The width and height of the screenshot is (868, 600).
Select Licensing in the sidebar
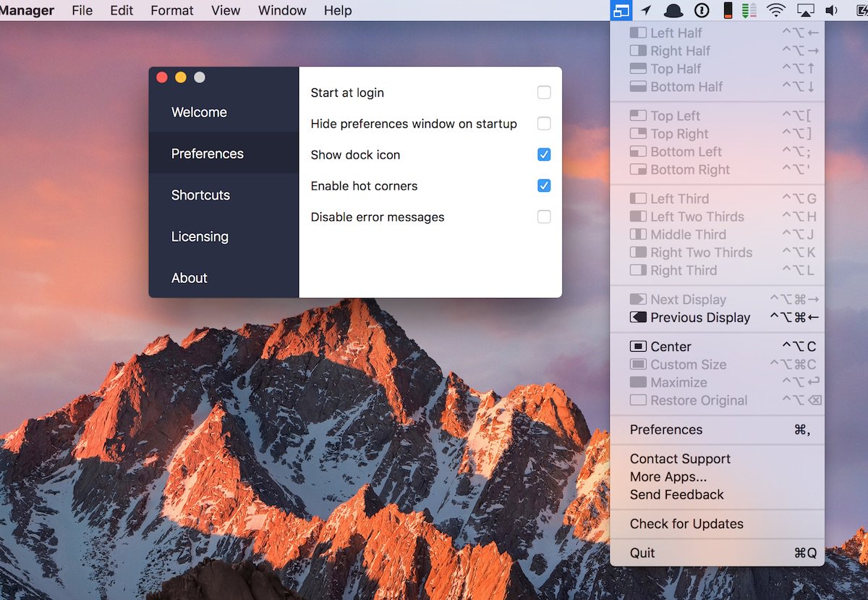200,237
